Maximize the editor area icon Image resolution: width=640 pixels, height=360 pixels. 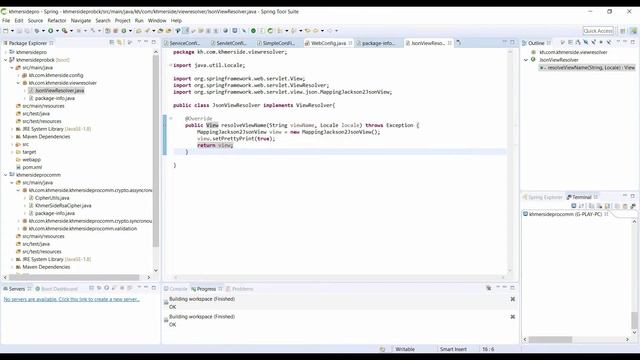point(512,42)
